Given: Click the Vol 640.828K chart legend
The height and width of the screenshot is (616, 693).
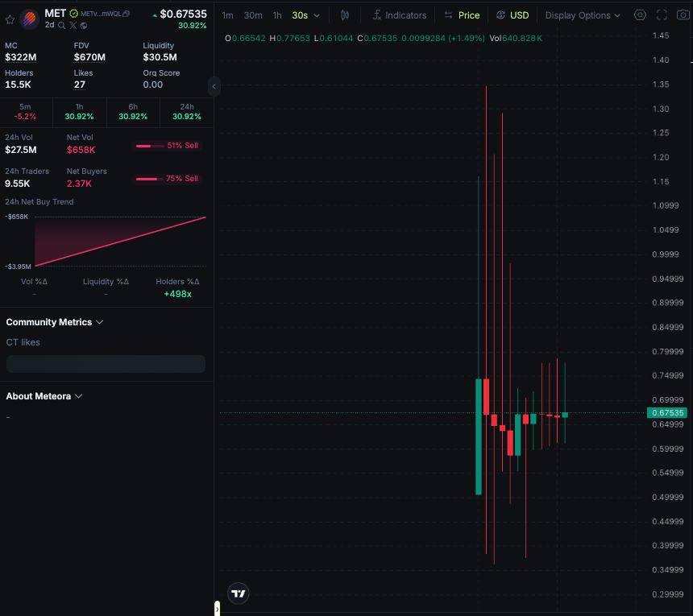Looking at the screenshot, I should [x=516, y=39].
